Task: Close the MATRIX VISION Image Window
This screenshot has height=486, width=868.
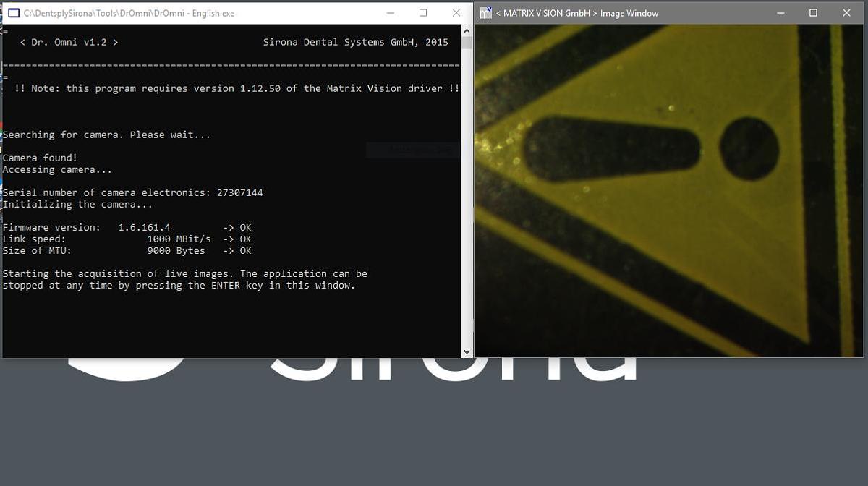Action: [x=846, y=13]
